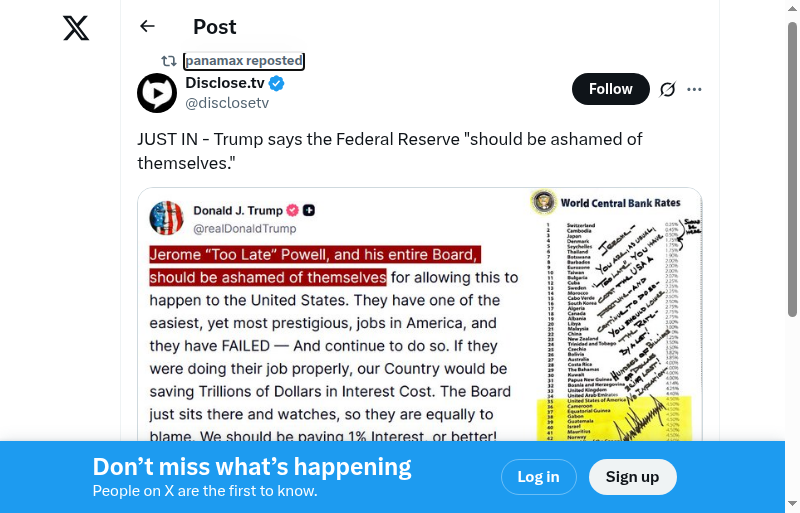Click the scrollbar up arrow
The width and height of the screenshot is (800, 513).
coord(792,8)
